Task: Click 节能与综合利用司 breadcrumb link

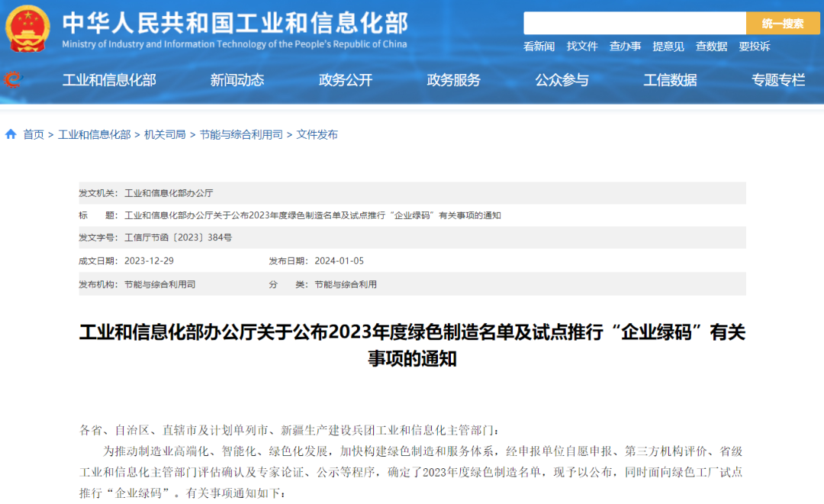Action: click(240, 135)
